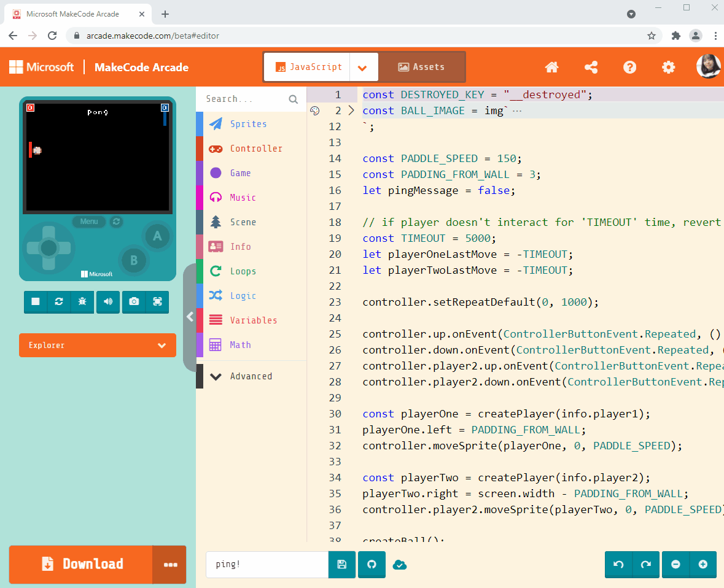This screenshot has height=588, width=724.
Task: Open a new browser tab
Action: pyautogui.click(x=165, y=14)
